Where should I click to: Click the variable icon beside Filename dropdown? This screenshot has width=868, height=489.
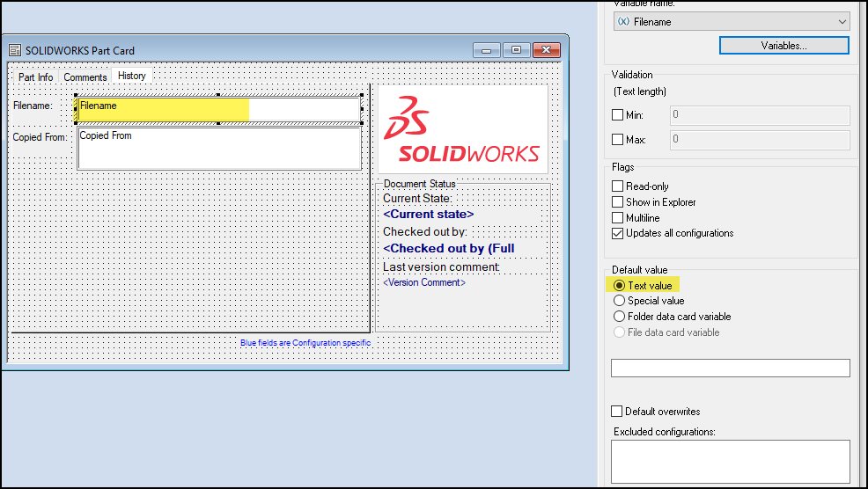622,21
